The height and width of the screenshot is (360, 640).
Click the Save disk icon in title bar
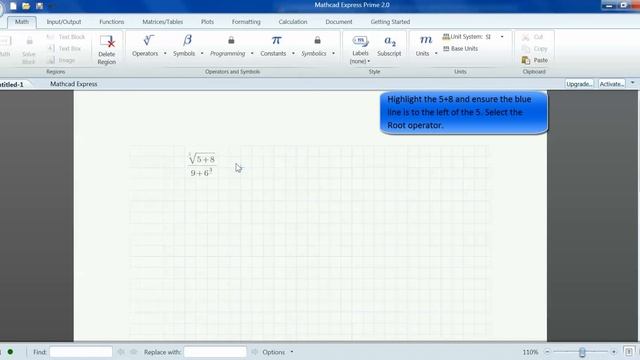point(40,6)
